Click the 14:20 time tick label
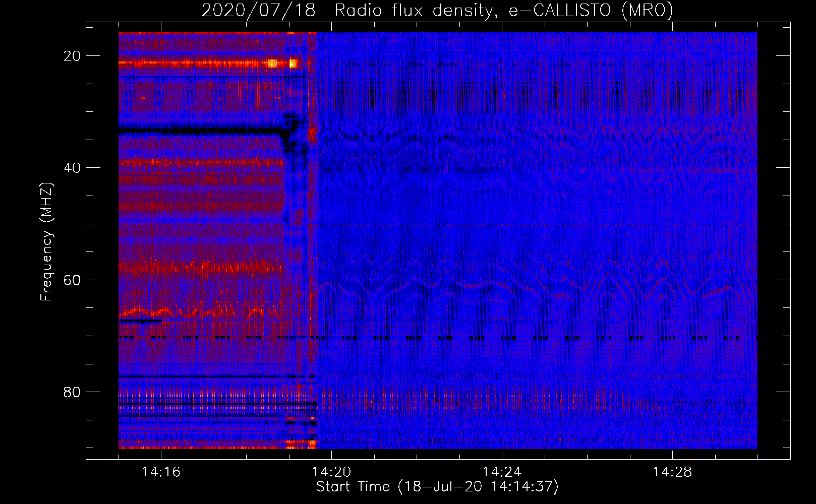The image size is (816, 504). click(x=331, y=472)
